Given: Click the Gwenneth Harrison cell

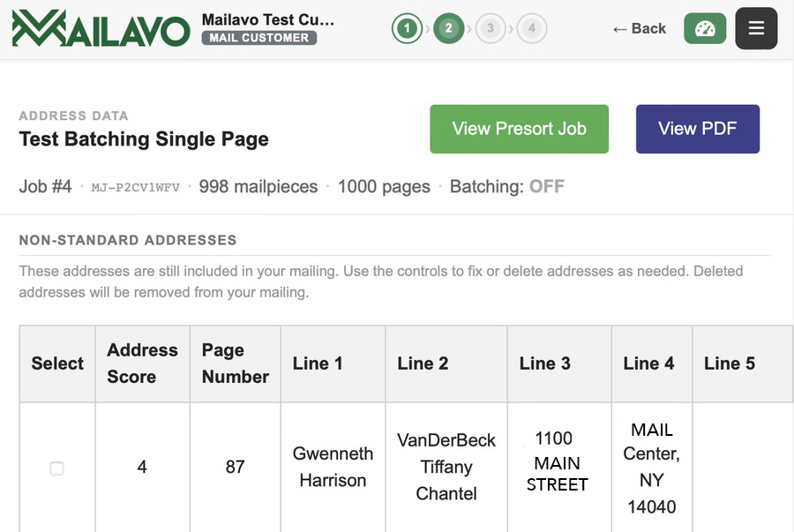Looking at the screenshot, I should pyautogui.click(x=333, y=467).
